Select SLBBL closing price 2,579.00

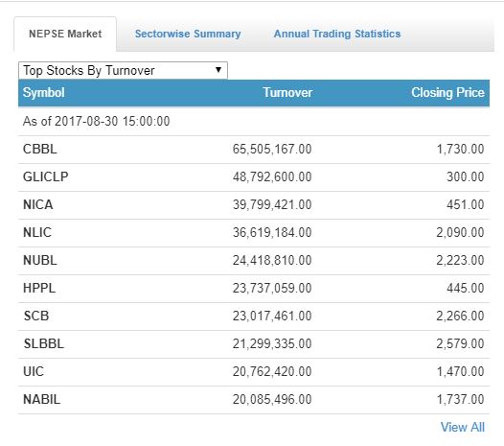(x=460, y=343)
